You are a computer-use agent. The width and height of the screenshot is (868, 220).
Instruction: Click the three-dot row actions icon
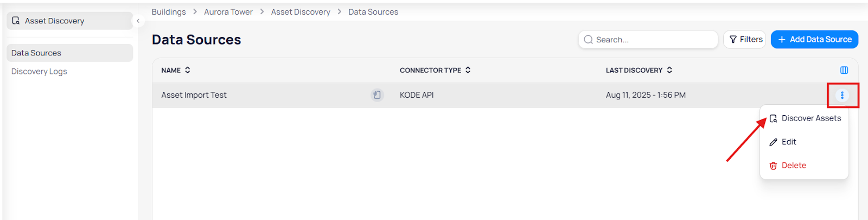pos(842,95)
